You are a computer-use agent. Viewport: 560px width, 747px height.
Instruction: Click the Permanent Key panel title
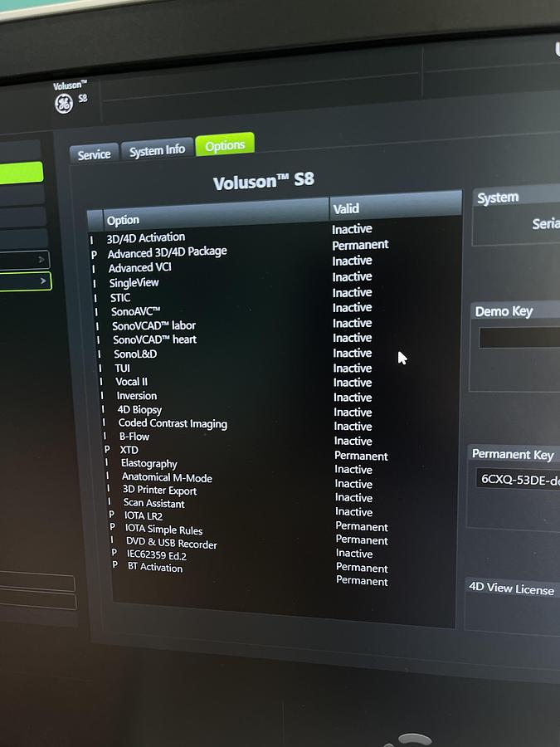(513, 455)
